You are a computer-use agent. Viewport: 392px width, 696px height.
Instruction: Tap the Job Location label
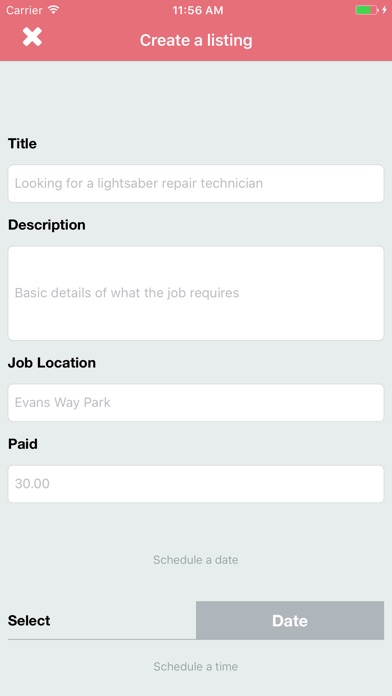click(52, 363)
